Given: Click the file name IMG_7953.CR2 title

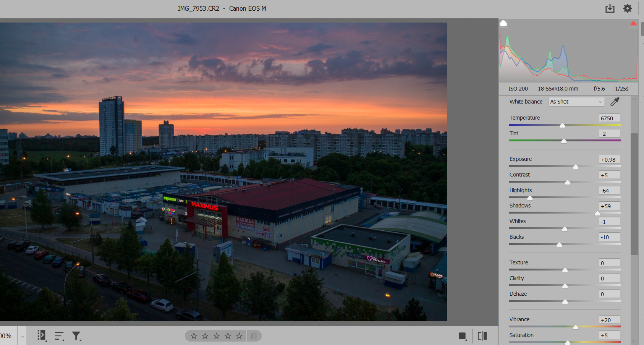Looking at the screenshot, I should 199,8.
